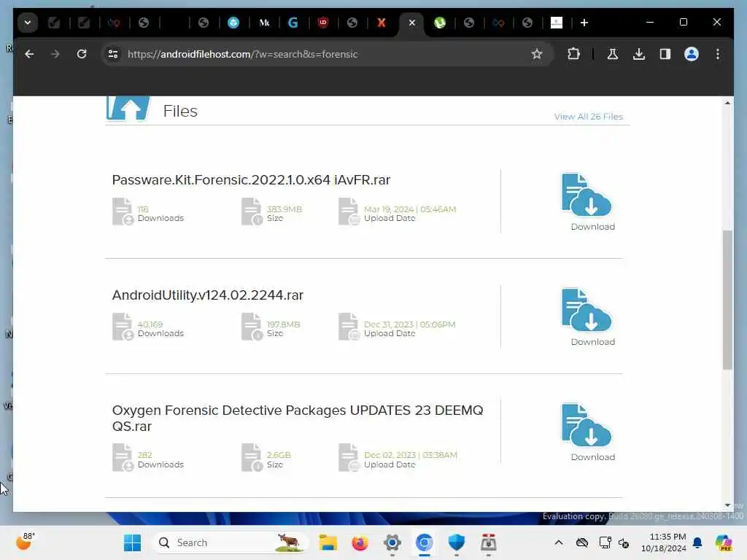Open the Chrome three-dot menu
The image size is (747, 560).
[718, 54]
